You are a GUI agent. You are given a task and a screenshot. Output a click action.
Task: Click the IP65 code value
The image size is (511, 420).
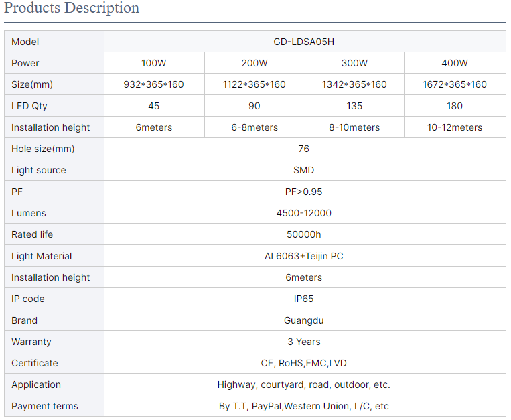304,299
